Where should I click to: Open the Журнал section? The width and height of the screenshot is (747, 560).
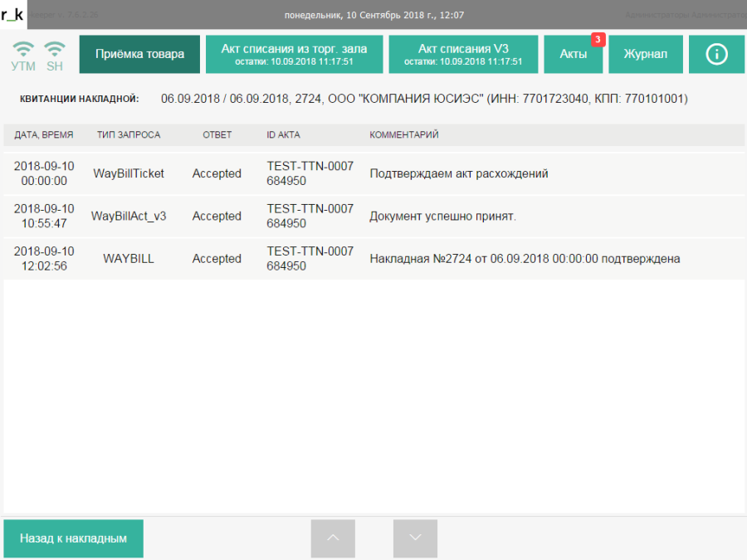646,54
